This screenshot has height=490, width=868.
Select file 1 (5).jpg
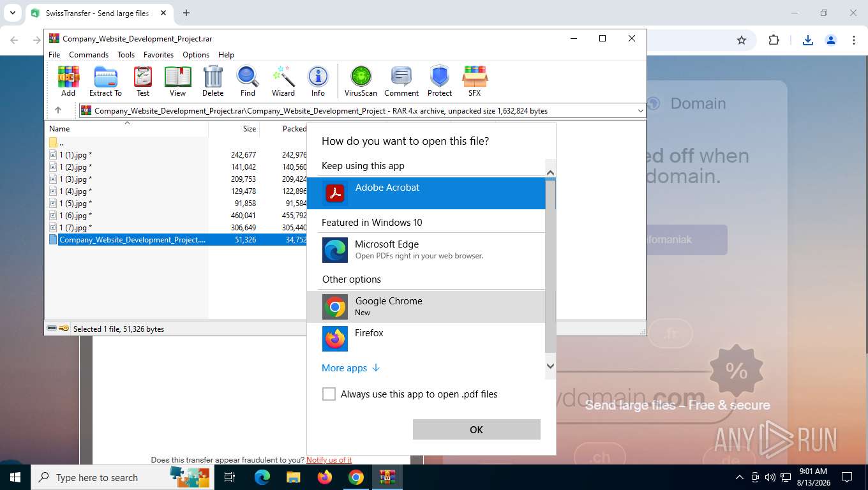pos(75,204)
